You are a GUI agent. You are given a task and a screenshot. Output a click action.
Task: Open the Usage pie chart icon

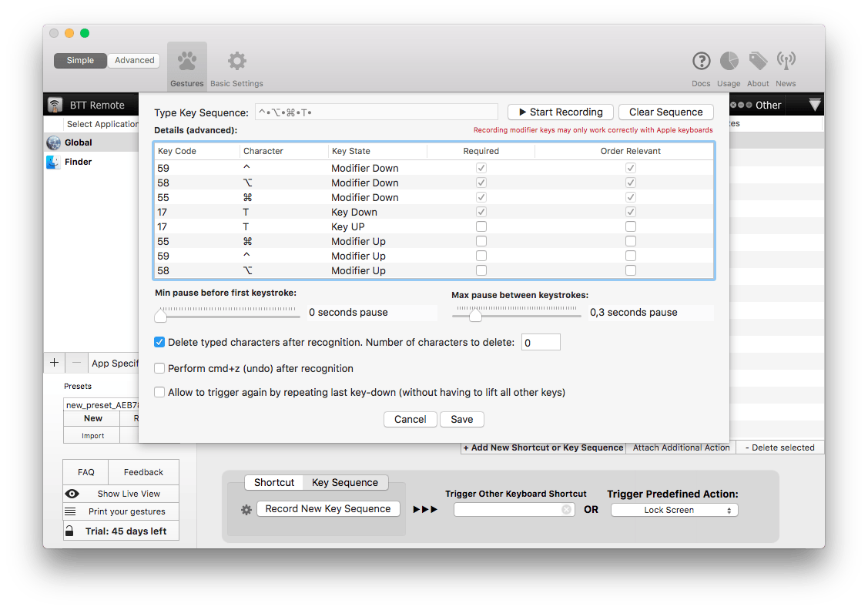coord(729,61)
